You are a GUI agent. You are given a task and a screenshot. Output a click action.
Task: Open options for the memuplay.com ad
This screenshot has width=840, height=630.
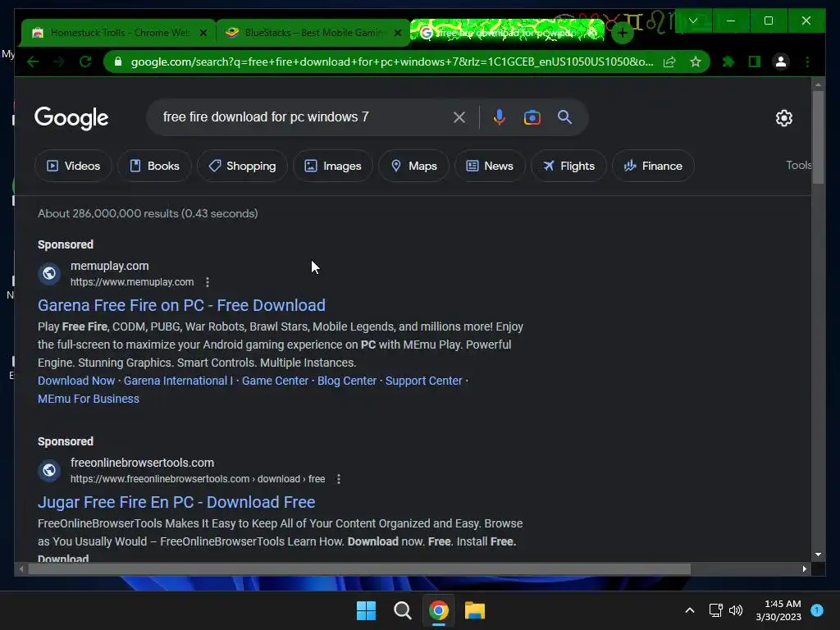208,282
